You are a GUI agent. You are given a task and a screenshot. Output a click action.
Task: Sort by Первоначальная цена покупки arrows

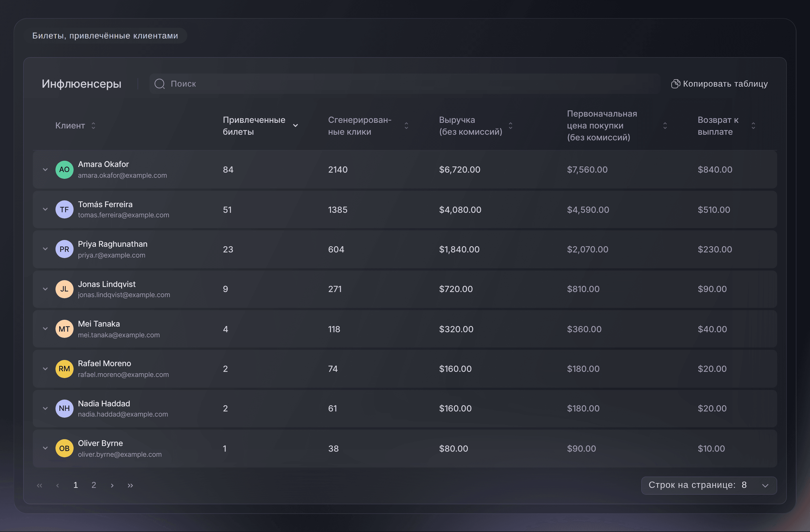click(x=665, y=126)
